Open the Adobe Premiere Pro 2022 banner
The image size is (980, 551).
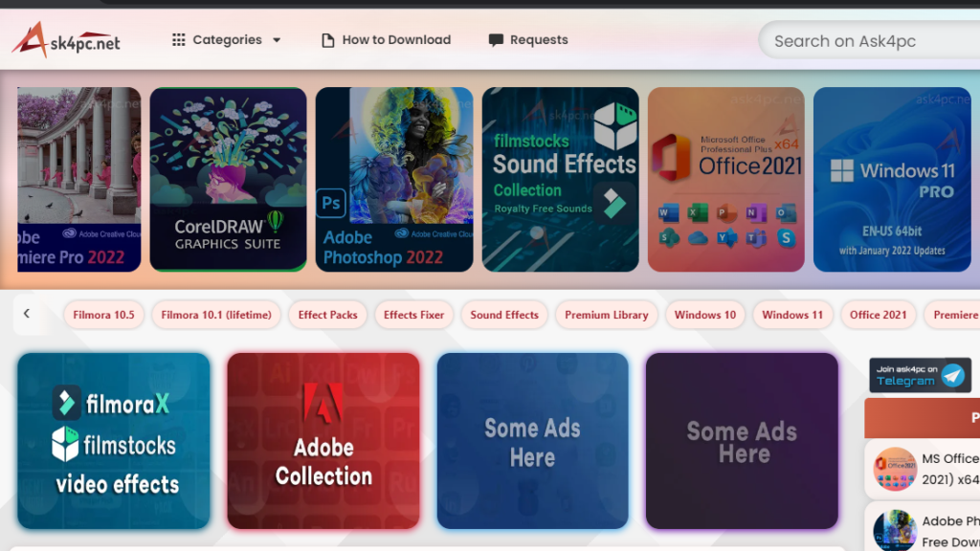click(78, 179)
